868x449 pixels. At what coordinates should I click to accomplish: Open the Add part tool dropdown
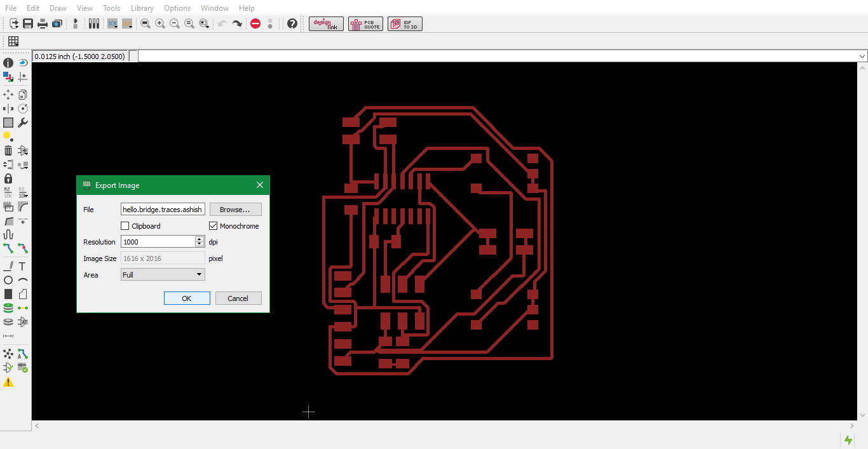(x=23, y=151)
